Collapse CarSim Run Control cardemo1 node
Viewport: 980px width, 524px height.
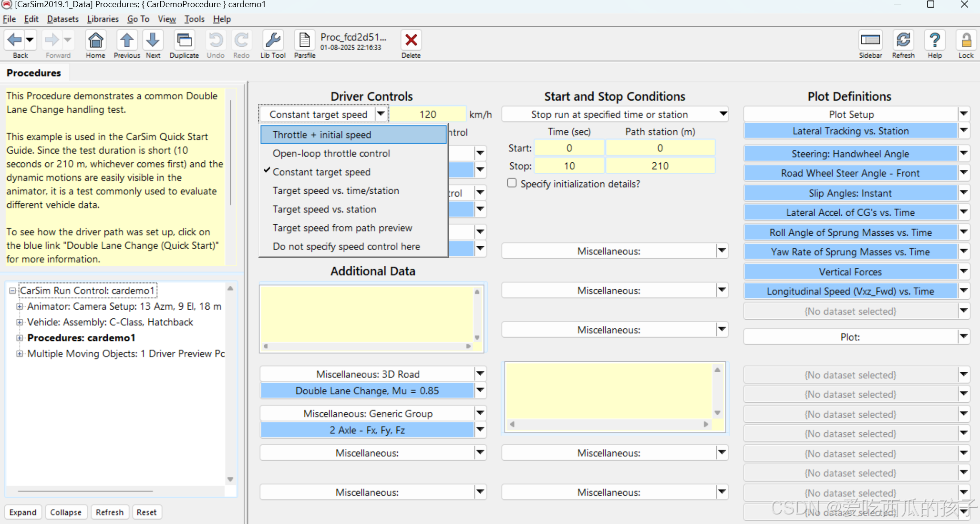tap(12, 291)
